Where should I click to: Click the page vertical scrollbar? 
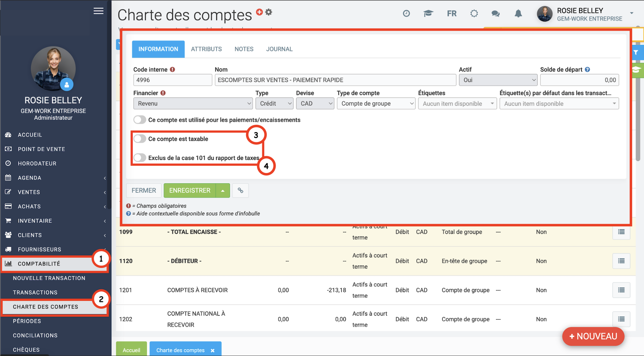[x=638, y=99]
